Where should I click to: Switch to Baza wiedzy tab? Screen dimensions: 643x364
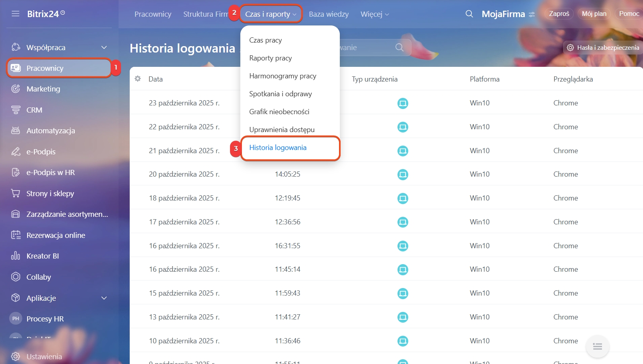click(x=329, y=14)
